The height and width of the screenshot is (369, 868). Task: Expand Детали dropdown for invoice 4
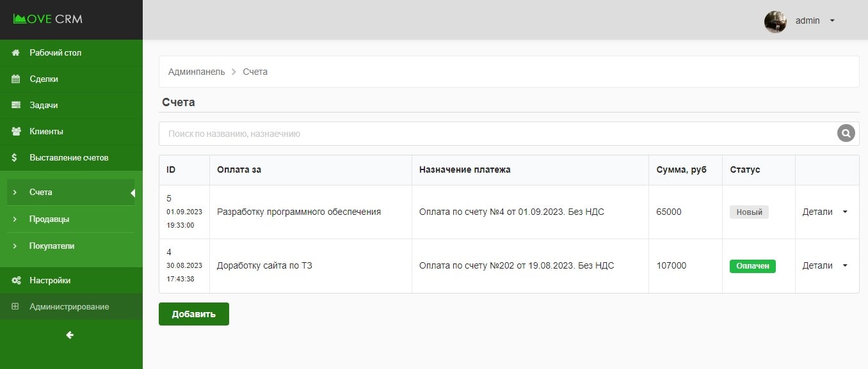844,266
